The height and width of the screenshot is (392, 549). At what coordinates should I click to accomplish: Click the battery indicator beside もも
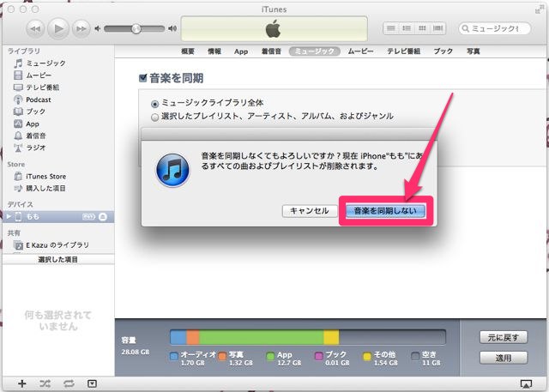point(88,217)
